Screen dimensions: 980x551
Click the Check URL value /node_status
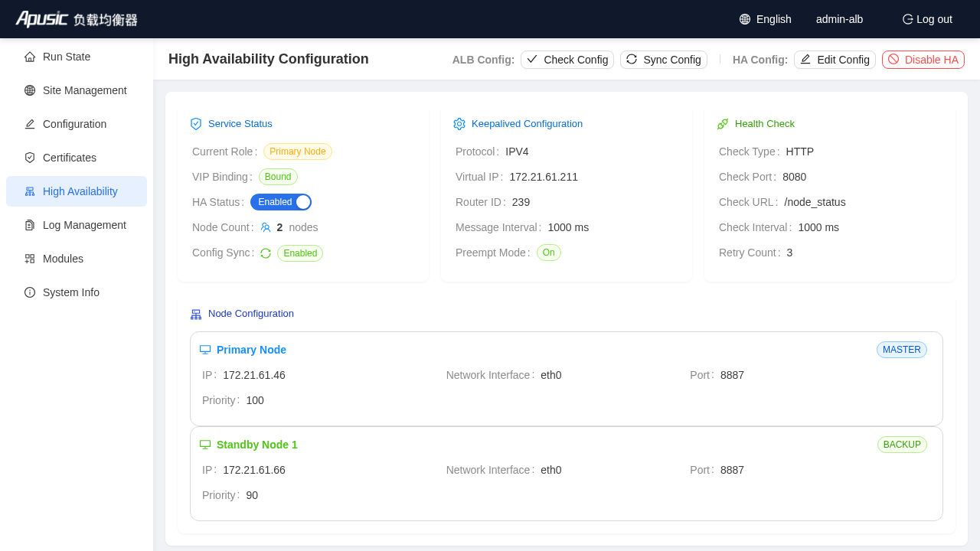click(x=815, y=202)
